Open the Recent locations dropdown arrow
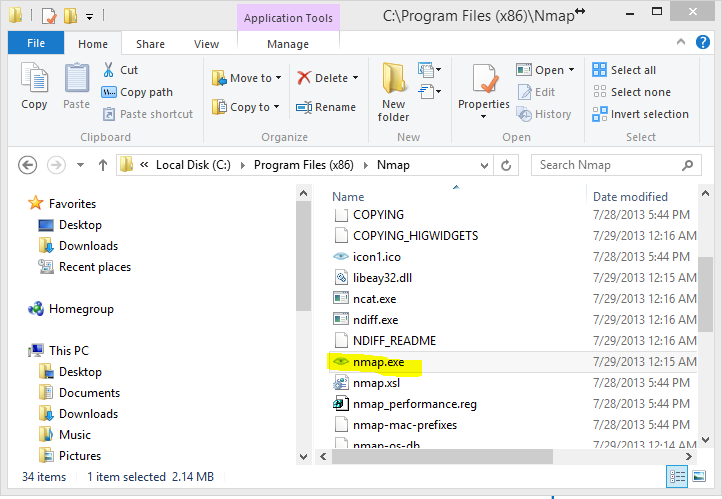This screenshot has width=722, height=499. (x=80, y=165)
